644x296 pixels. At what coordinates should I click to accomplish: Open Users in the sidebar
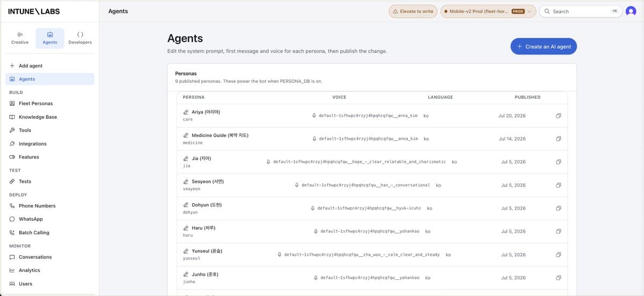(x=50, y=284)
